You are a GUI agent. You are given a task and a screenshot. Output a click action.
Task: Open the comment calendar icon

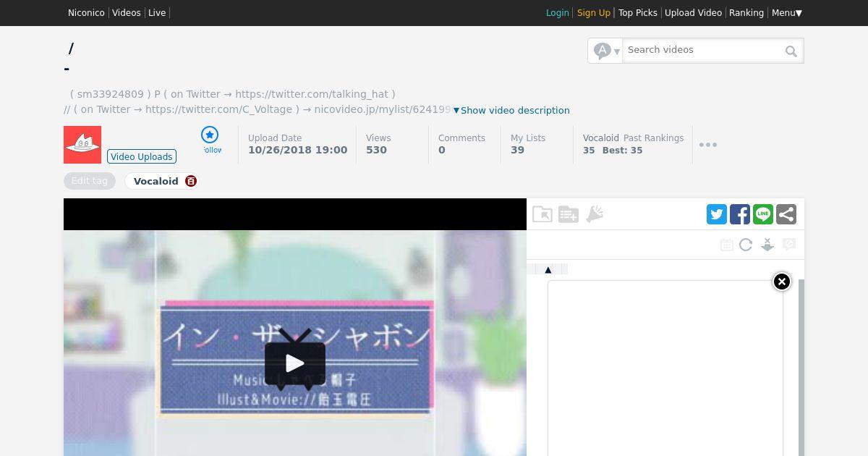point(727,245)
